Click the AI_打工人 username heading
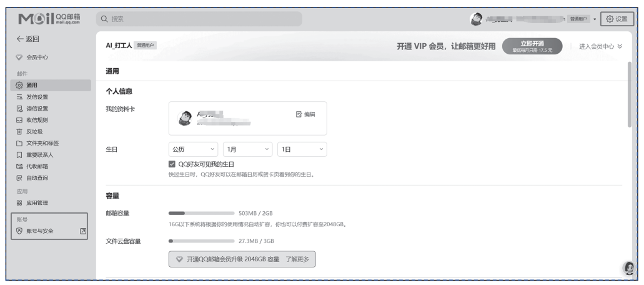 click(119, 46)
